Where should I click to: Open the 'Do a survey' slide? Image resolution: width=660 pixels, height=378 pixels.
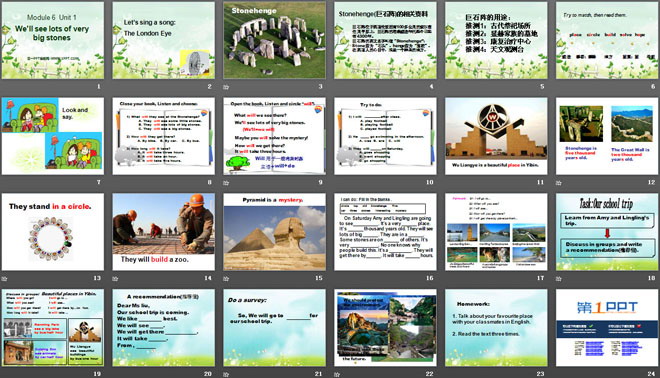(x=274, y=327)
